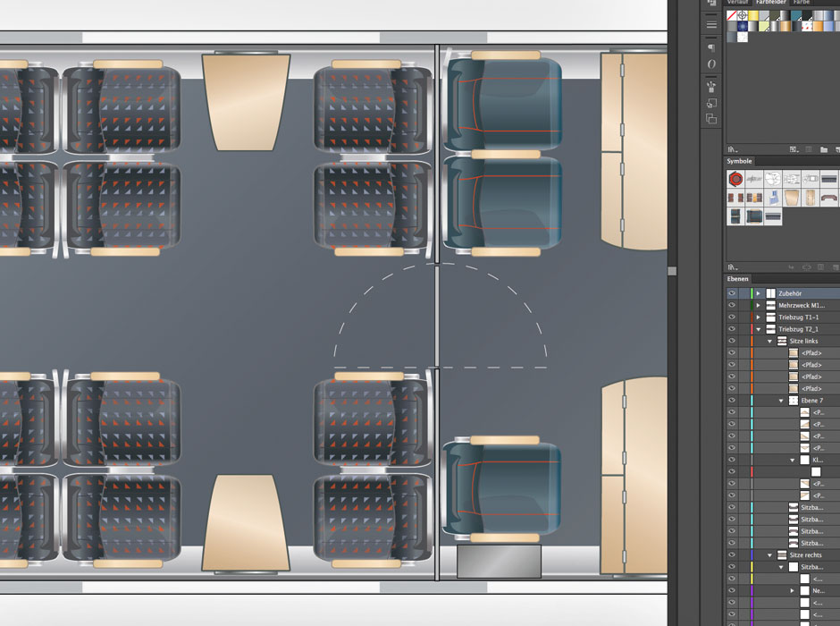Viewport: 840px width, 626px height.
Task: Open the OpenType panel icon in dock
Action: coord(711,63)
